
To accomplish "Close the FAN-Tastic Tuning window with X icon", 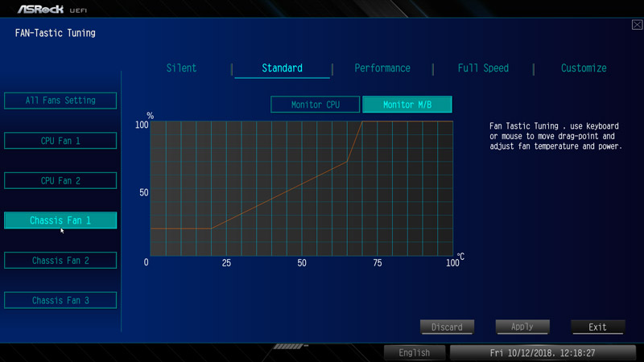I will [x=637, y=25].
